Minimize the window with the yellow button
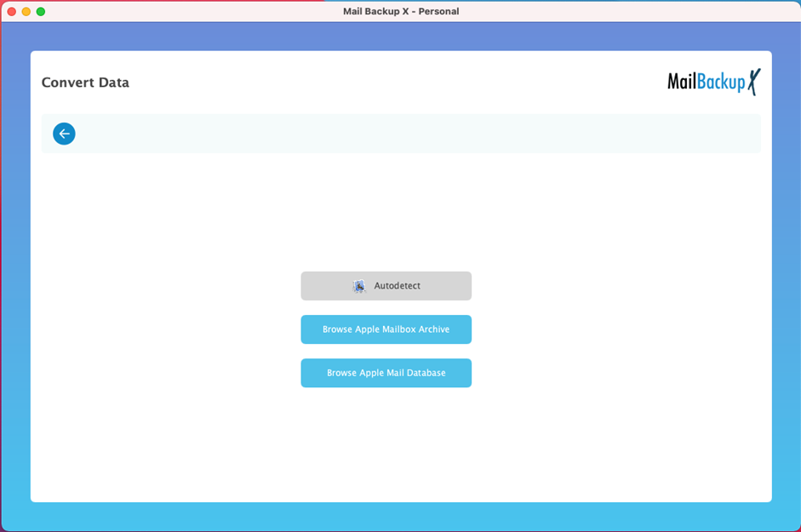The height and width of the screenshot is (532, 801). (x=26, y=11)
